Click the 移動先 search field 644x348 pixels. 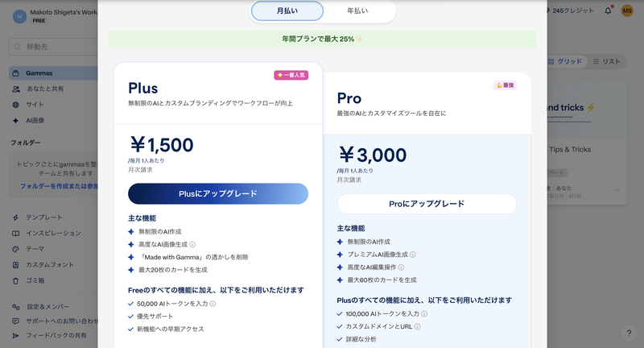click(53, 47)
